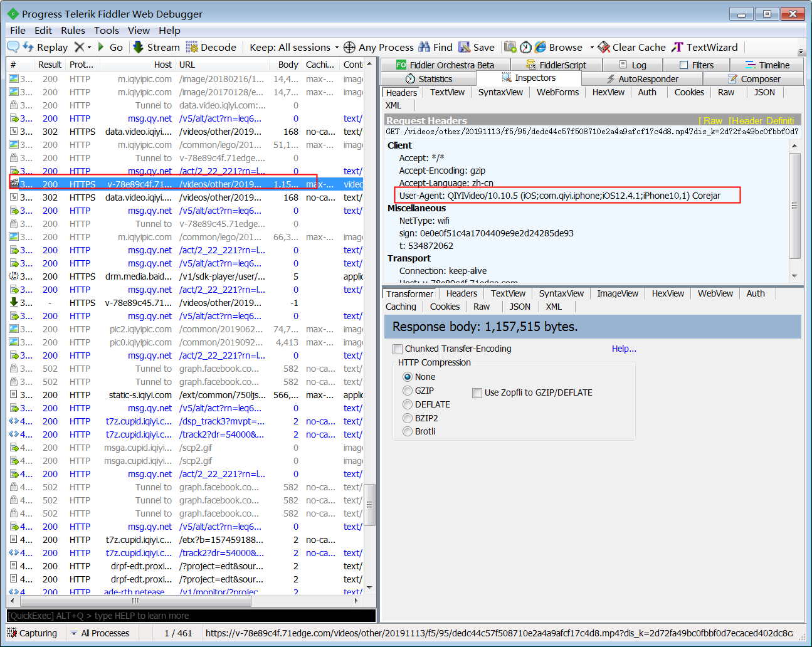This screenshot has height=647, width=812.
Task: Open the Browse dropdown arrow
Action: 592,47
